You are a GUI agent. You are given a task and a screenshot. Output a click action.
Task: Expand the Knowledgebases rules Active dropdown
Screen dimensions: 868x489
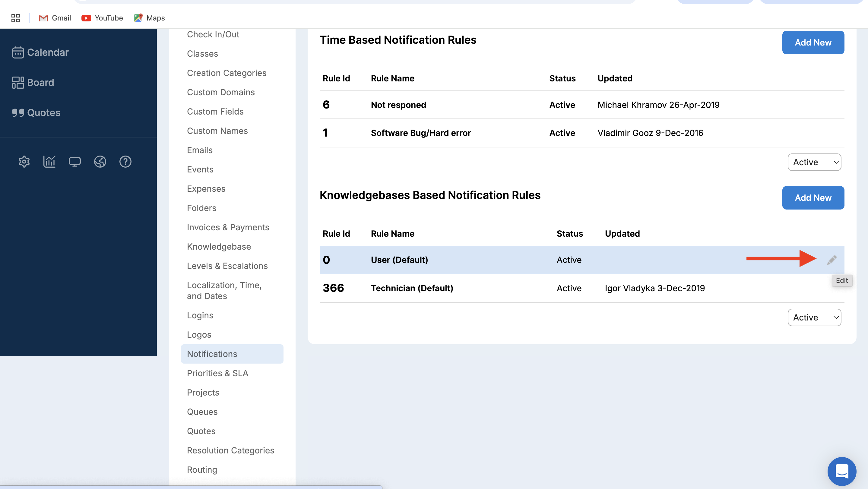(x=814, y=317)
